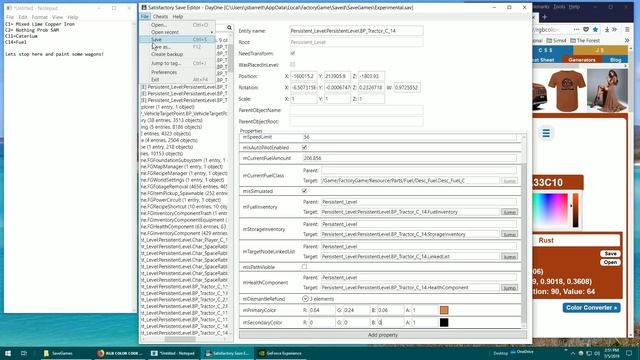The height and width of the screenshot is (360, 640).
Task: Choose Open from File menu
Action: 177,25
